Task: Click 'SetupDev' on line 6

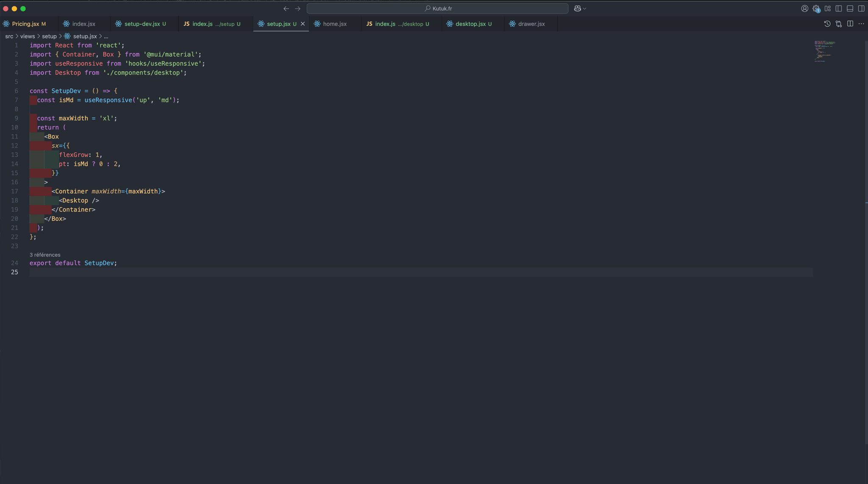Action: pos(66,91)
